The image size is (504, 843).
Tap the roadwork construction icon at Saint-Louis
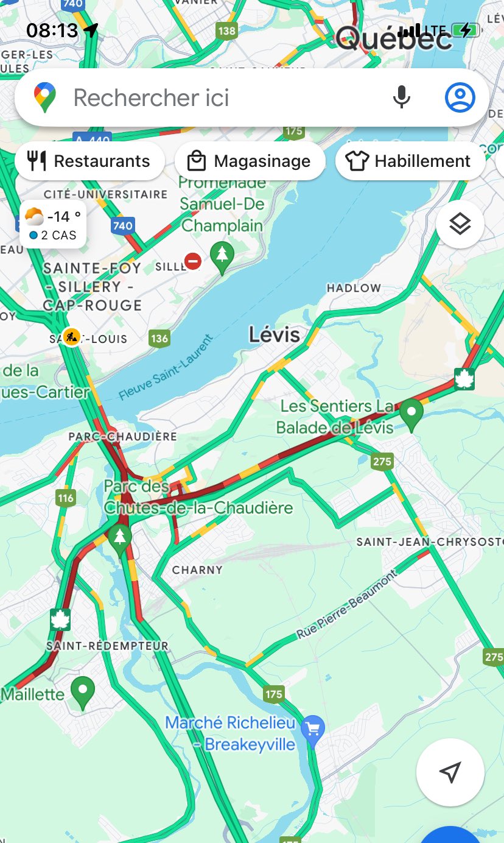click(x=72, y=336)
